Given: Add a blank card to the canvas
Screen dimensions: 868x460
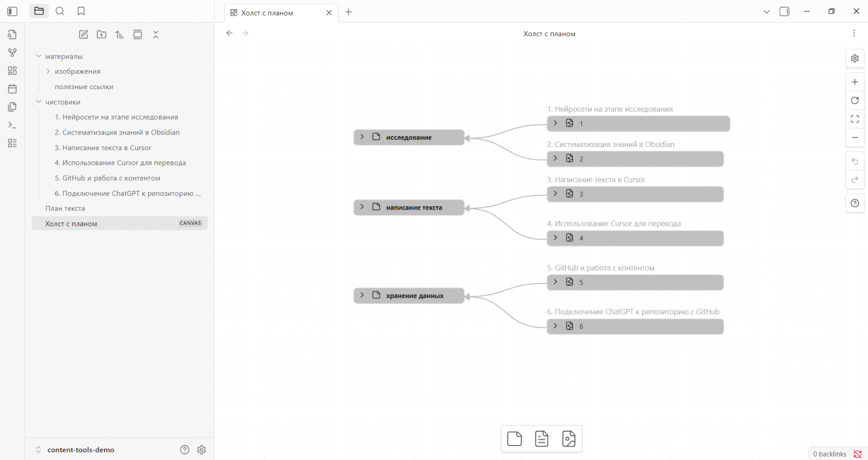Looking at the screenshot, I should click(515, 439).
